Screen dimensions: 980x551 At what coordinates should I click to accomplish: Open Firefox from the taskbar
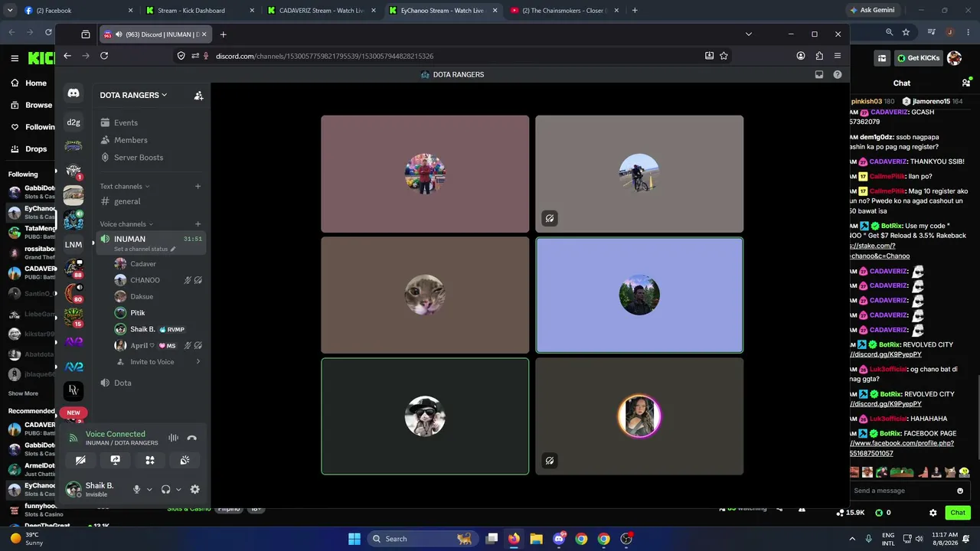coord(514,539)
